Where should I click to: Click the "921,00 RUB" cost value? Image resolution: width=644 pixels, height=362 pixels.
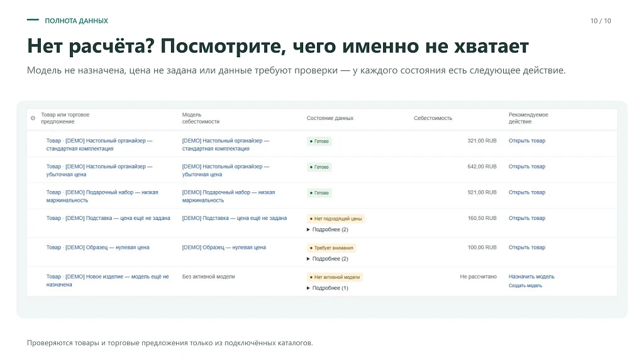click(482, 192)
